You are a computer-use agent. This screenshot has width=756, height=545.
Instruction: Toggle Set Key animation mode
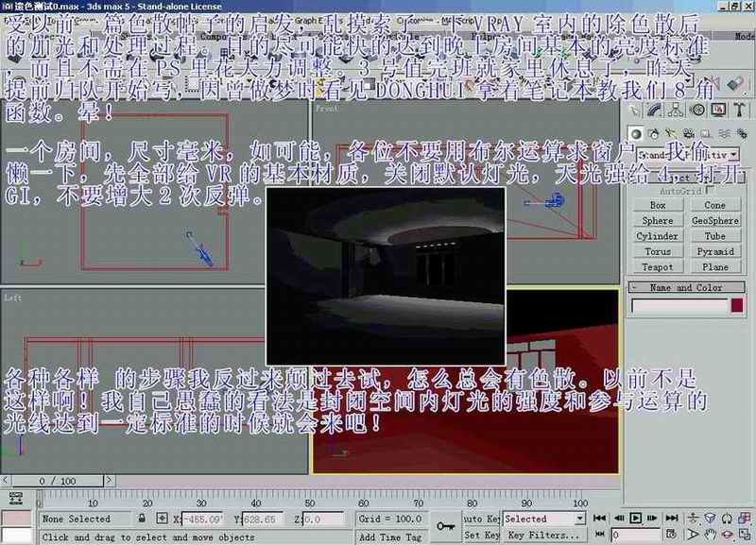pyautogui.click(x=481, y=535)
